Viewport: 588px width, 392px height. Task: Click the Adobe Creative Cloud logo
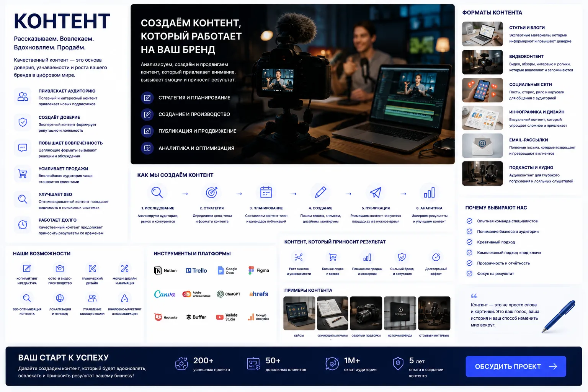click(196, 294)
